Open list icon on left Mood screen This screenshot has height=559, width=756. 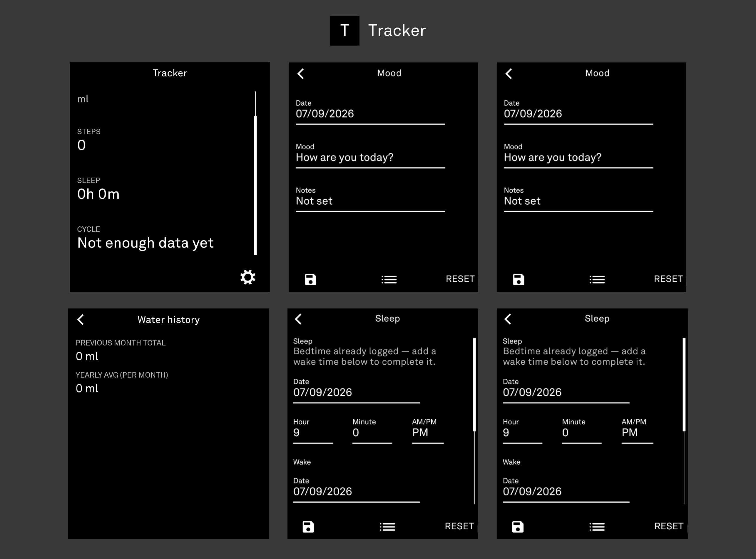click(x=389, y=279)
